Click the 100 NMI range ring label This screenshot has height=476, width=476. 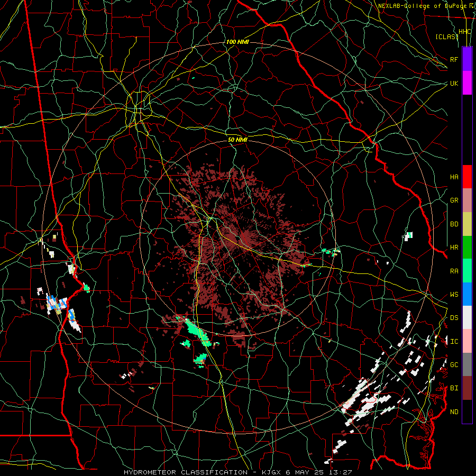click(237, 42)
